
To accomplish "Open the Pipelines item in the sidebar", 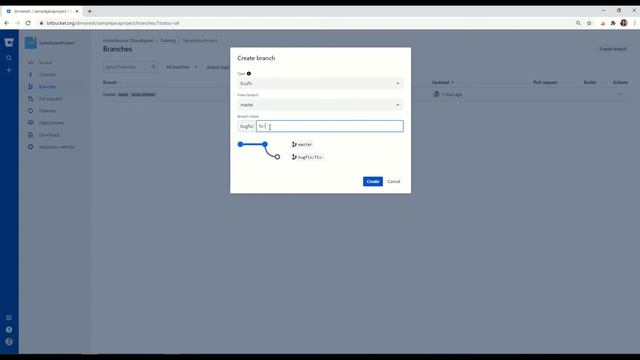I will pyautogui.click(x=47, y=111).
